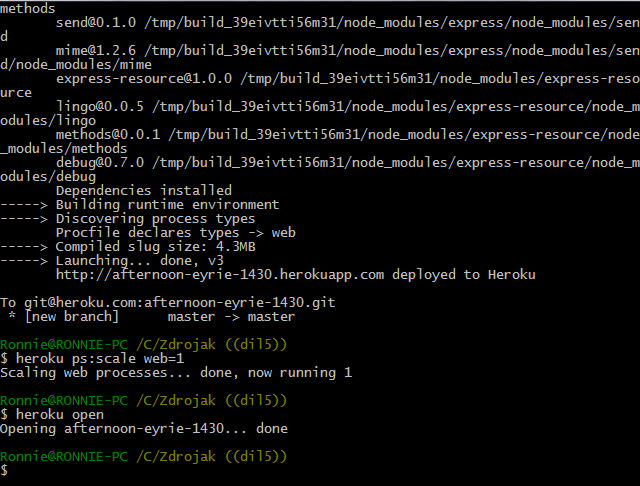Click the 'Scaling web processes... done' output

coord(176,373)
